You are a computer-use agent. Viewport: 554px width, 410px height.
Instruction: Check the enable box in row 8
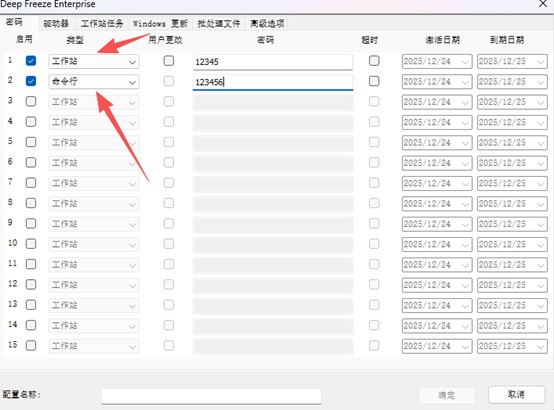(31, 203)
